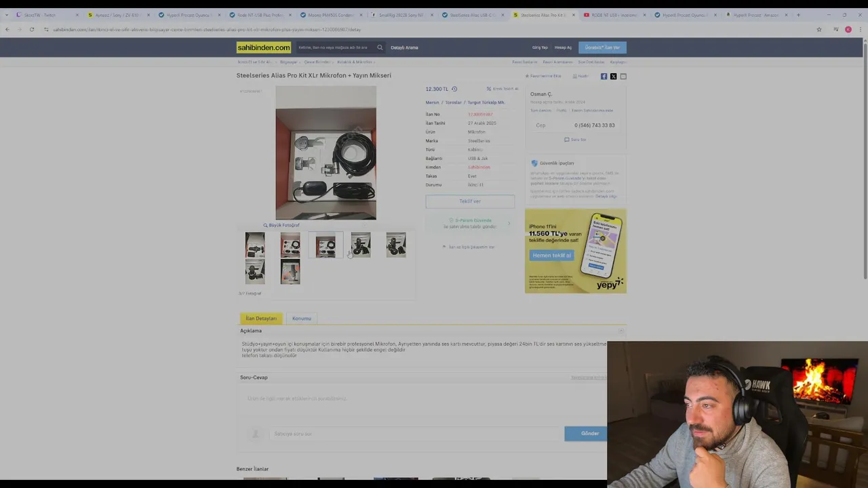Open the SkozTW - Twitch browser tab
This screenshot has width=868, height=488.
point(46,15)
